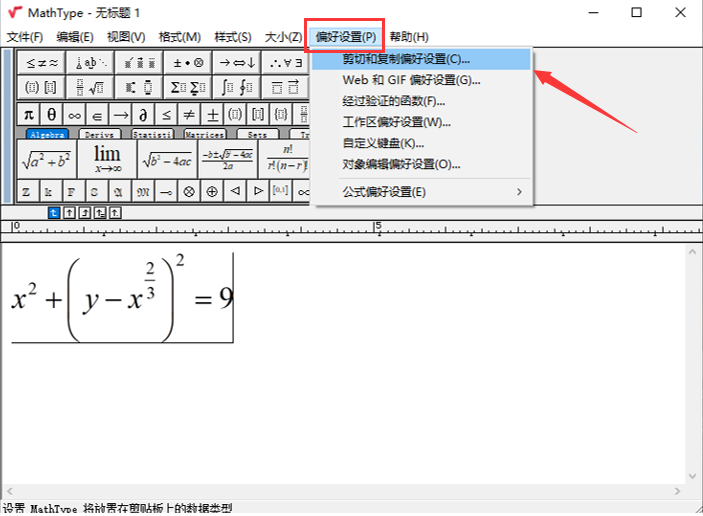Open the embellishments palette
Viewport: 703px width, 516px height.
pos(139,63)
